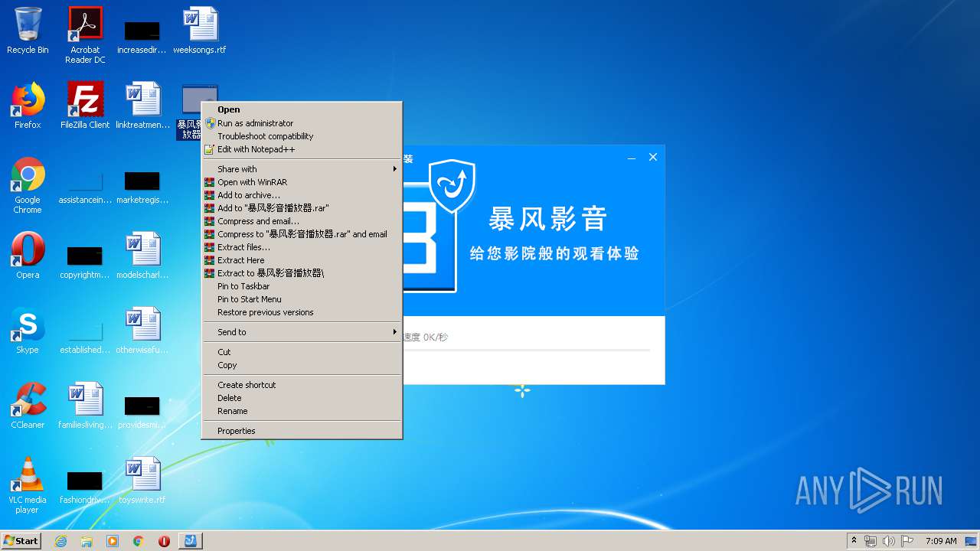Choose Pin to Taskbar

(x=302, y=286)
